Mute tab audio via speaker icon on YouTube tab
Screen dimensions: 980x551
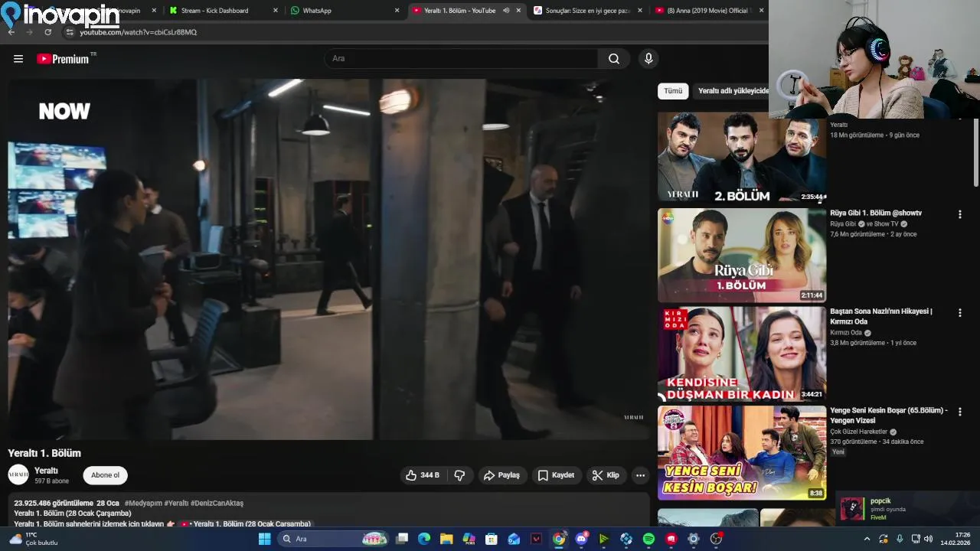[x=506, y=11]
